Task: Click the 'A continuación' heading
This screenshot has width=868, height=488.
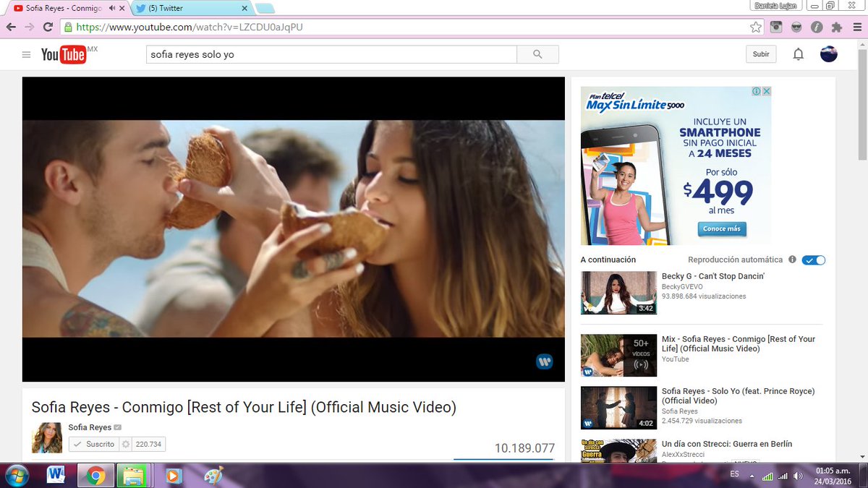Action: pos(608,260)
